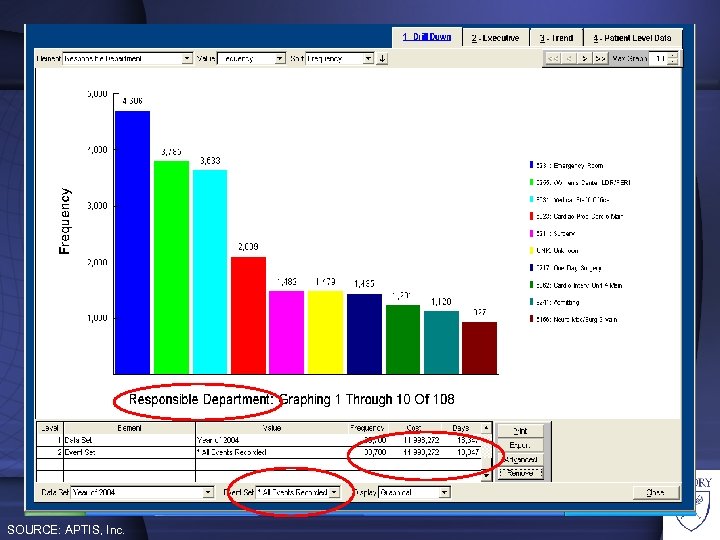Select the red 2,0xx bar
Viewport: 720px width, 540px height.
(x=248, y=315)
